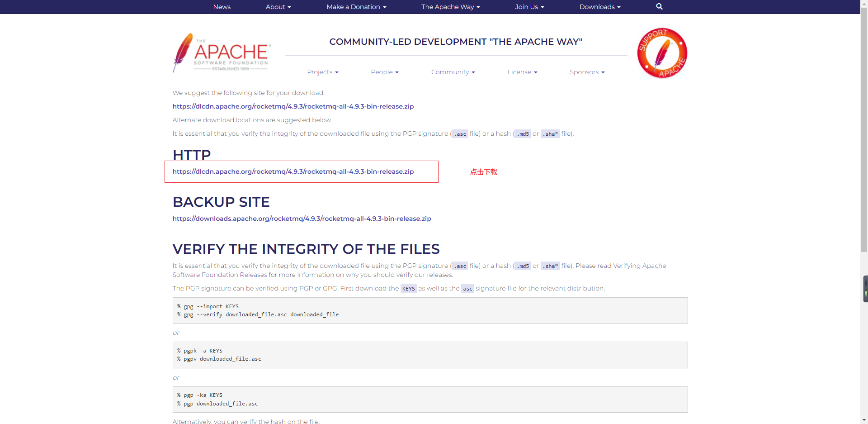
Task: Expand the Make a Donation dropdown
Action: point(356,7)
